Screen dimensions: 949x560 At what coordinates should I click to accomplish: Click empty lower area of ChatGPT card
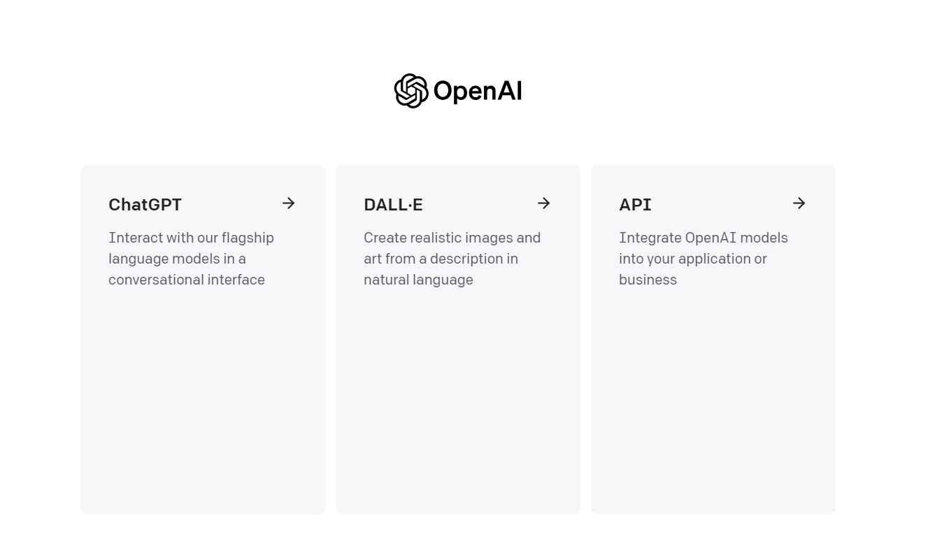(203, 405)
